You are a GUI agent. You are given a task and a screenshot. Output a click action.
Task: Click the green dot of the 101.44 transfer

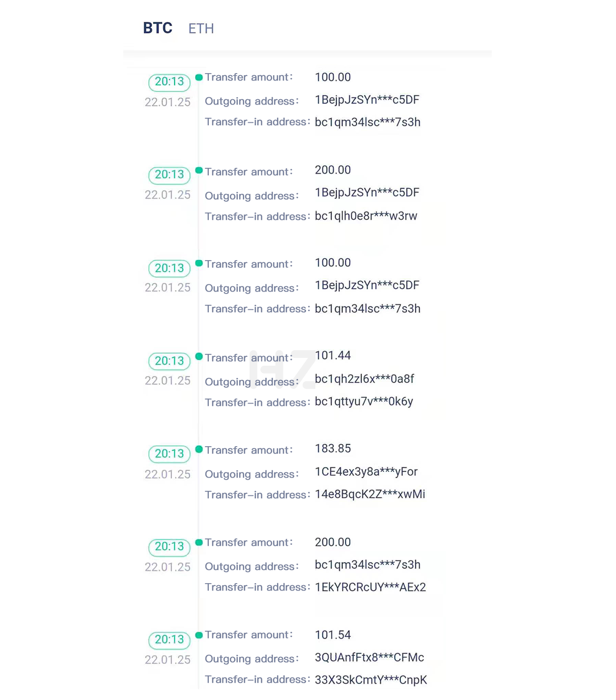[x=199, y=356]
